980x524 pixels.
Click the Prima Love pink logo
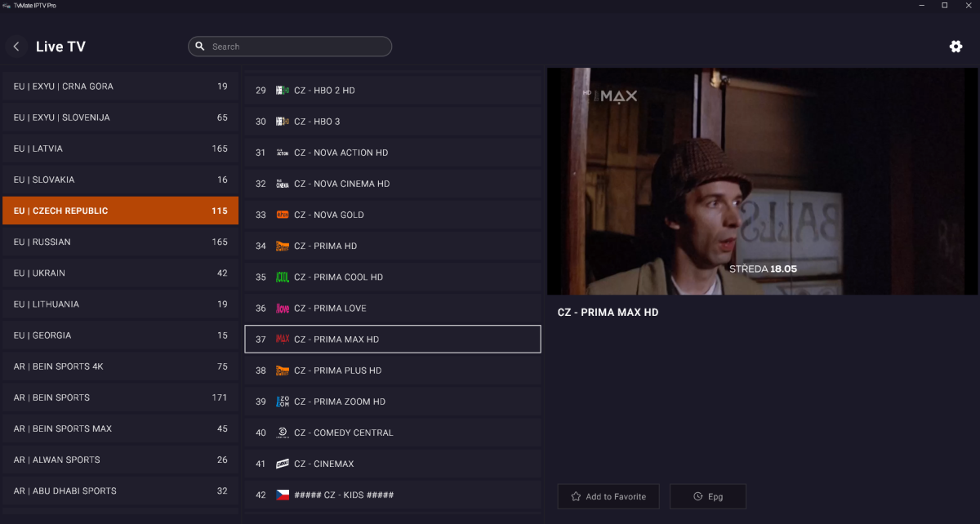click(x=283, y=309)
